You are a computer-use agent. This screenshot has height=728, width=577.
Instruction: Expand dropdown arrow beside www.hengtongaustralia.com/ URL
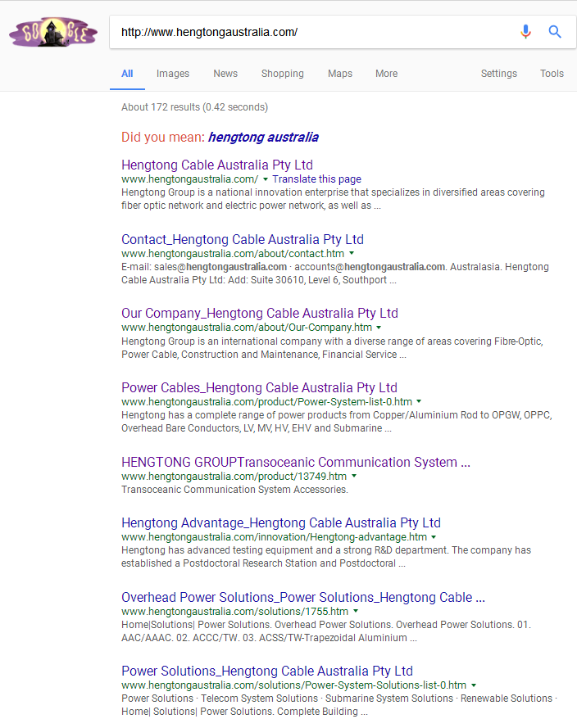(266, 179)
